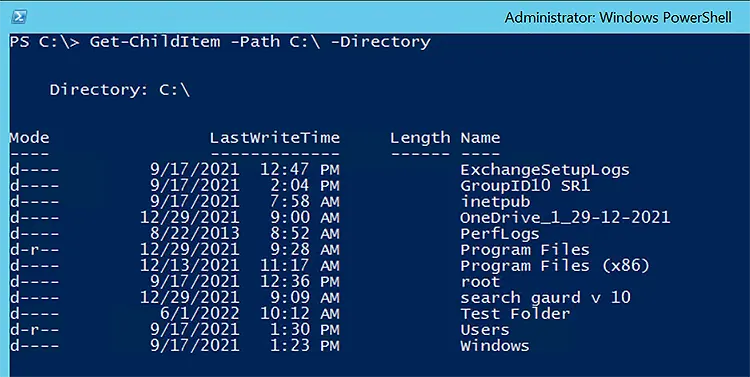This screenshot has width=750, height=377.
Task: Click the time '7:58 AM' in inetpub row
Action: click(305, 202)
